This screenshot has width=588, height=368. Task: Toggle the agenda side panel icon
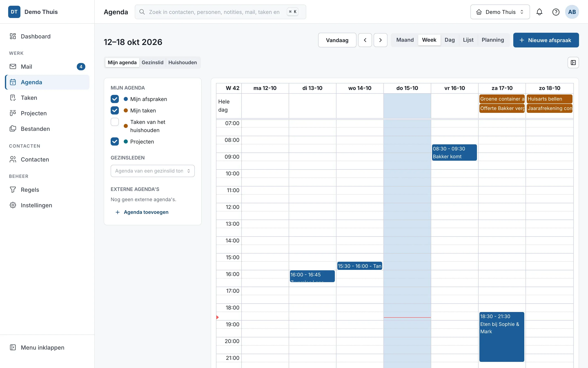point(573,63)
